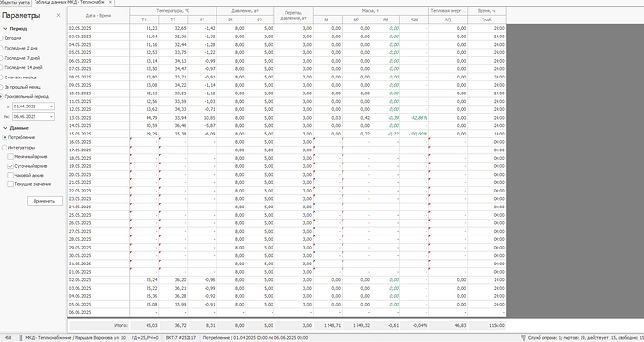This screenshot has width=644, height=342.
Task: Click РД=25, РЧ=0 in the status bar
Action: (x=145, y=338)
